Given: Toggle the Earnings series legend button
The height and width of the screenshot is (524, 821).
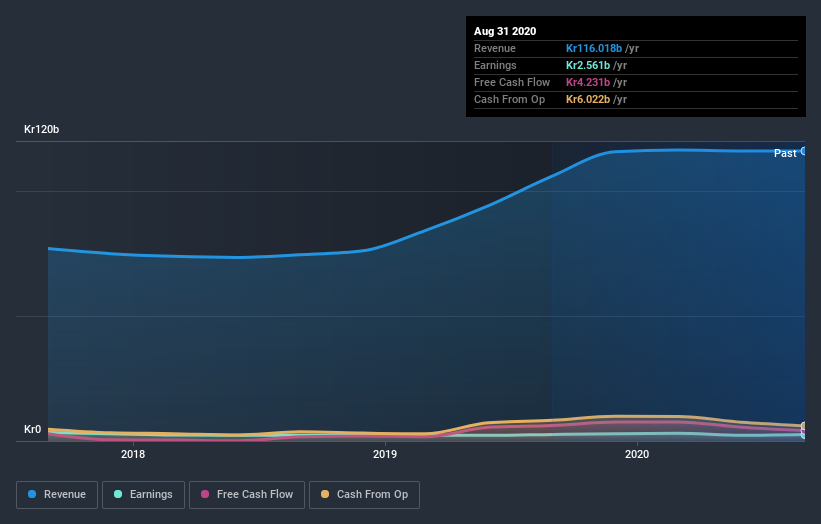Looking at the screenshot, I should point(143,495).
